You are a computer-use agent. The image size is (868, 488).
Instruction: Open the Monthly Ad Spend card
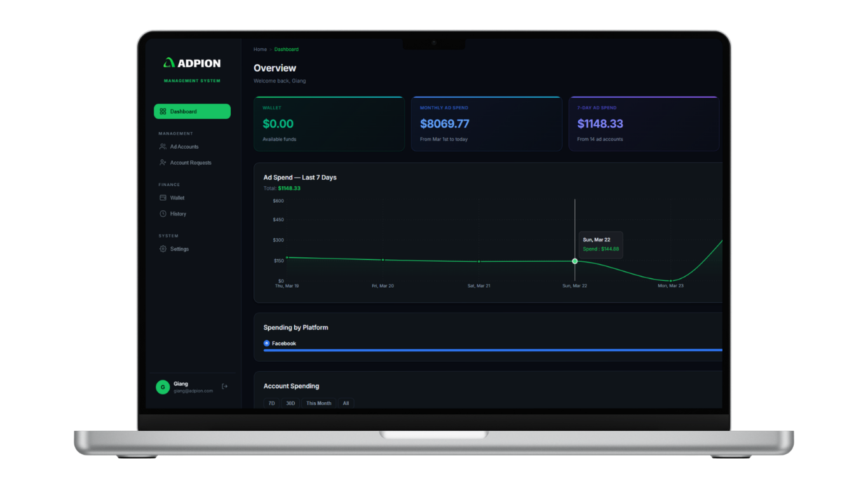[486, 124]
